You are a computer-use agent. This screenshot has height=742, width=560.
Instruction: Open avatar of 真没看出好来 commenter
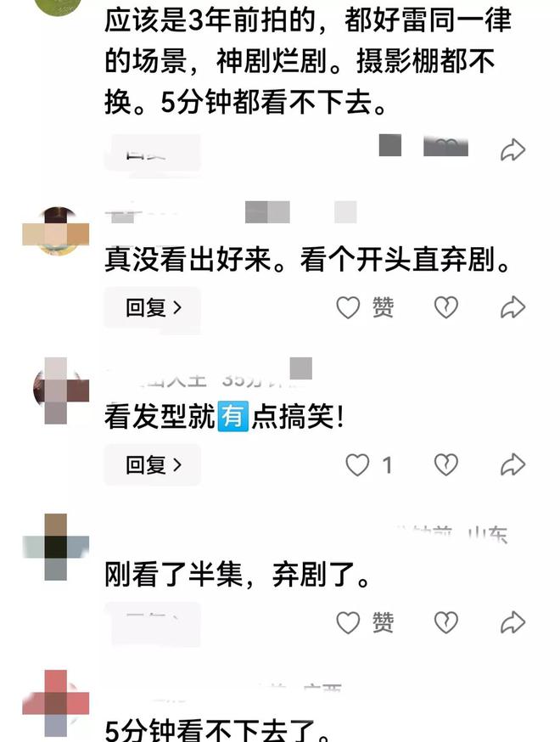[x=56, y=232]
